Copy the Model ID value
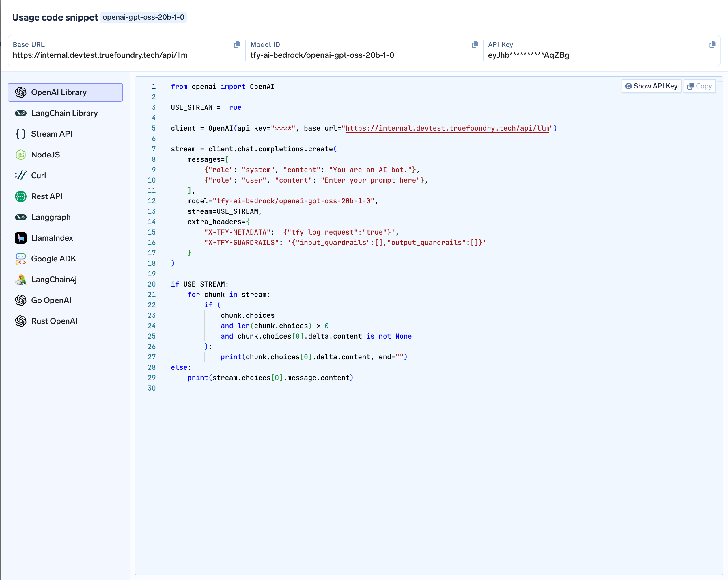 click(x=475, y=44)
